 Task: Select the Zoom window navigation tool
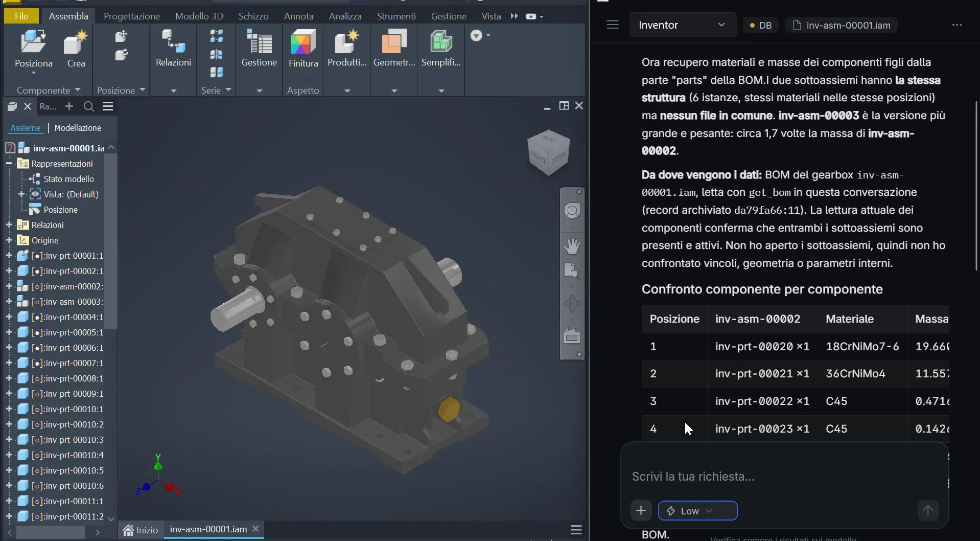pos(572,270)
